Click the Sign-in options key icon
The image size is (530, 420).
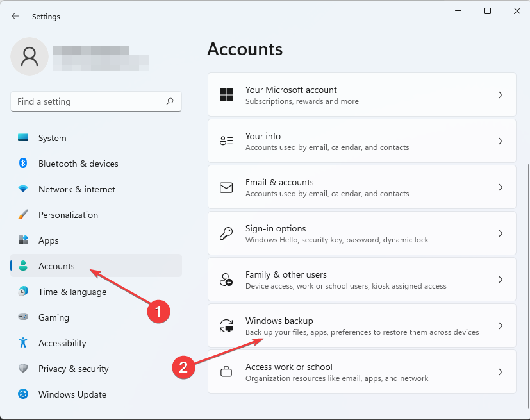click(x=226, y=233)
